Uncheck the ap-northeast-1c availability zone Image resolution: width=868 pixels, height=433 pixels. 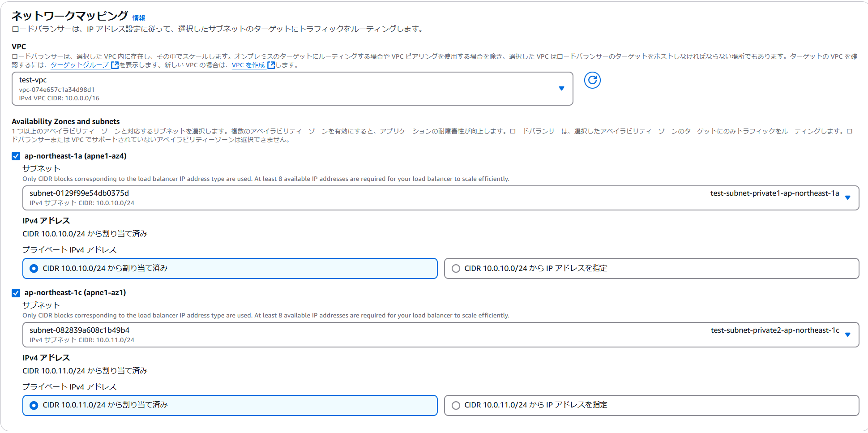pyautogui.click(x=16, y=293)
